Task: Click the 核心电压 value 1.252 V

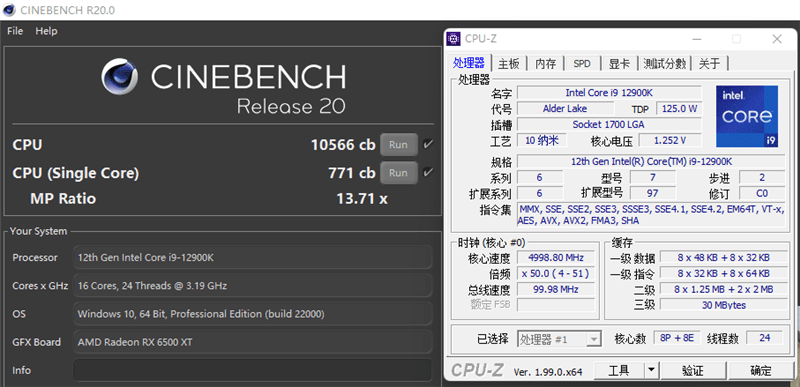Action: click(x=670, y=140)
